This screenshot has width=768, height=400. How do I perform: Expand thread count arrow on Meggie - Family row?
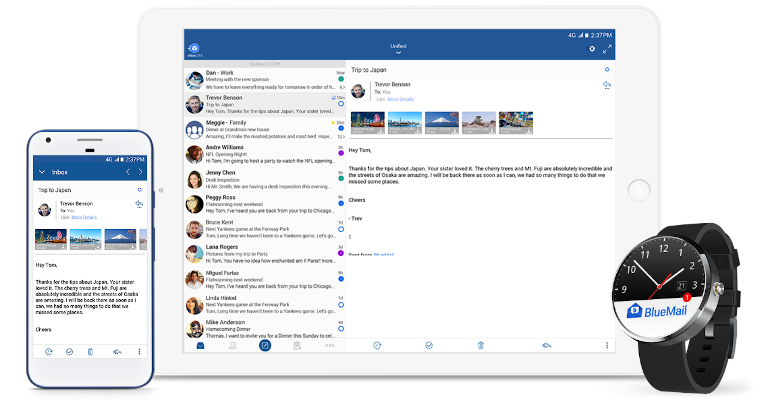[341, 137]
